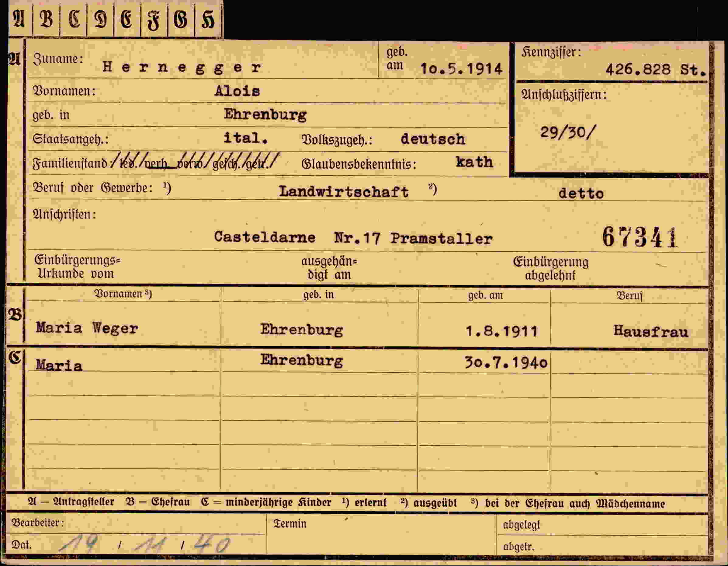This screenshot has width=728, height=566.
Task: Click the address "Casteldarne"
Action: coord(265,237)
